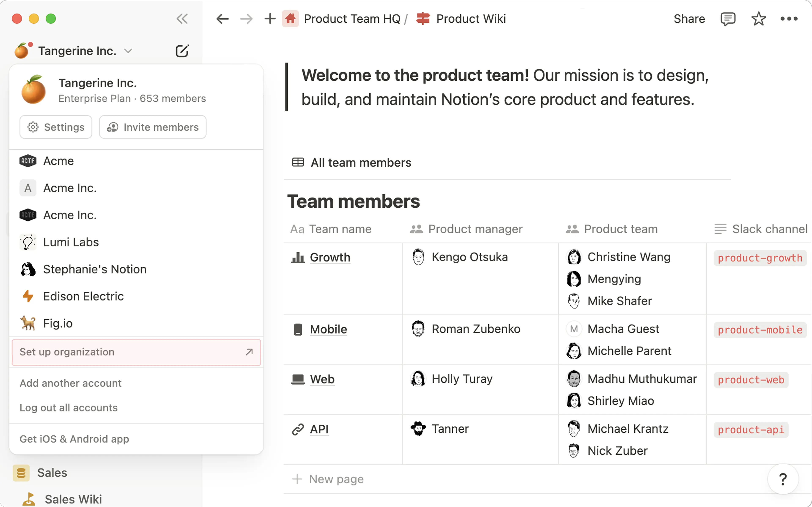Favorite the page with star icon
Image resolution: width=812 pixels, height=507 pixels.
coord(758,19)
